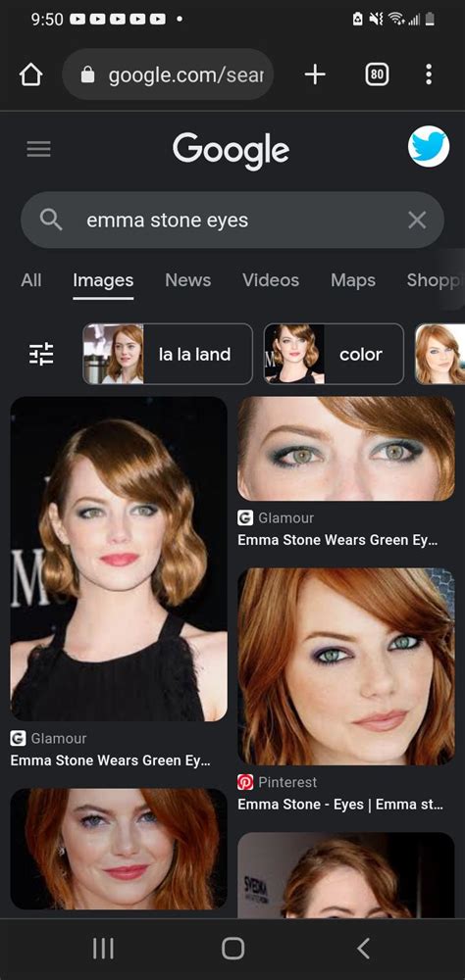
Task: Clear the search query with X
Action: click(417, 220)
